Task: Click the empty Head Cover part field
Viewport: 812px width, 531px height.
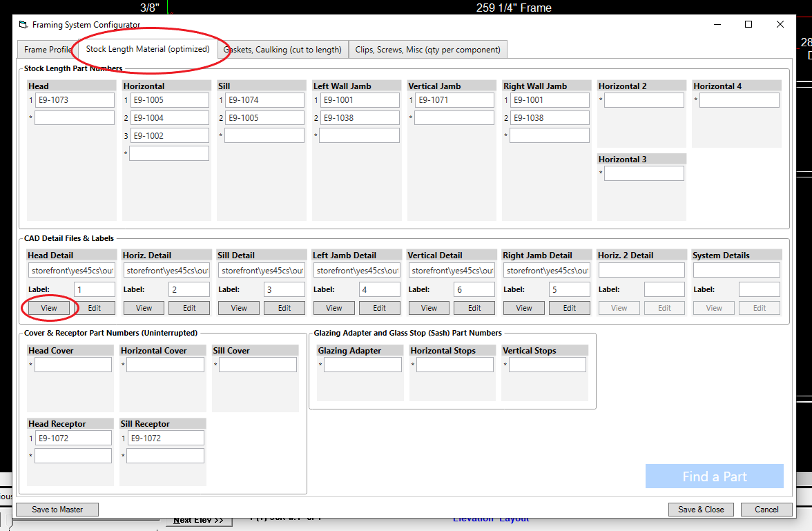Action: tap(73, 365)
